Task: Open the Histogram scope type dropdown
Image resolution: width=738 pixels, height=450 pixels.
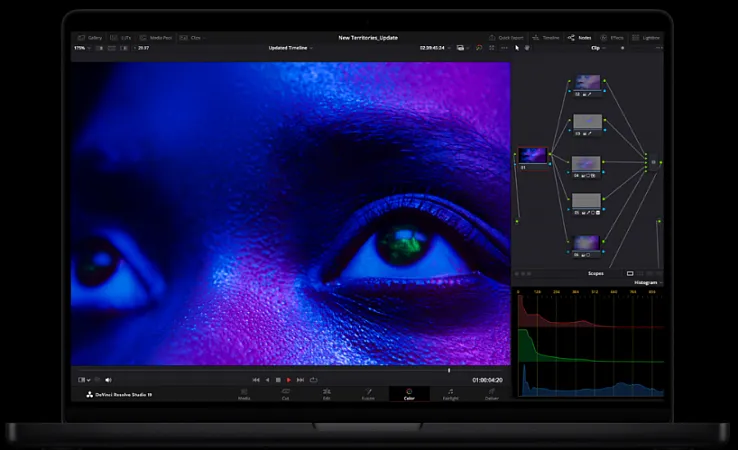Action: pyautogui.click(x=647, y=283)
